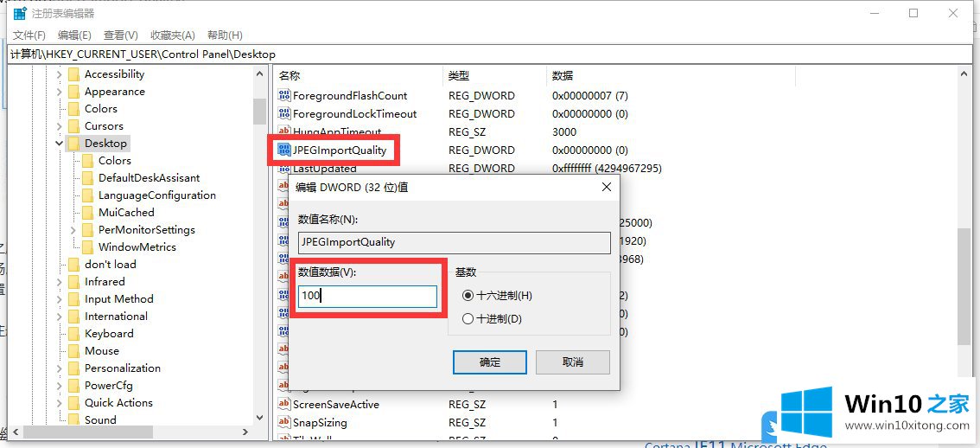Viewport: 980px width, 448px height.
Task: Confirm with the 确定 button
Action: click(489, 362)
